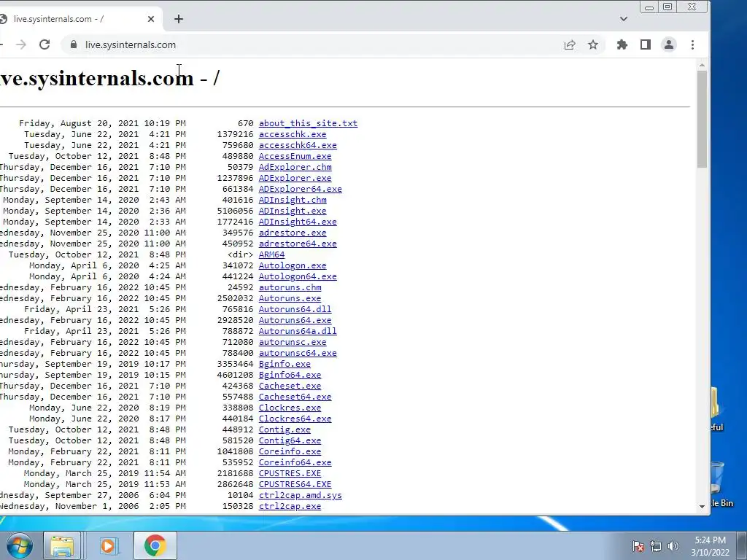Open the Extensions puzzle icon
The width and height of the screenshot is (747, 560).
tap(622, 44)
